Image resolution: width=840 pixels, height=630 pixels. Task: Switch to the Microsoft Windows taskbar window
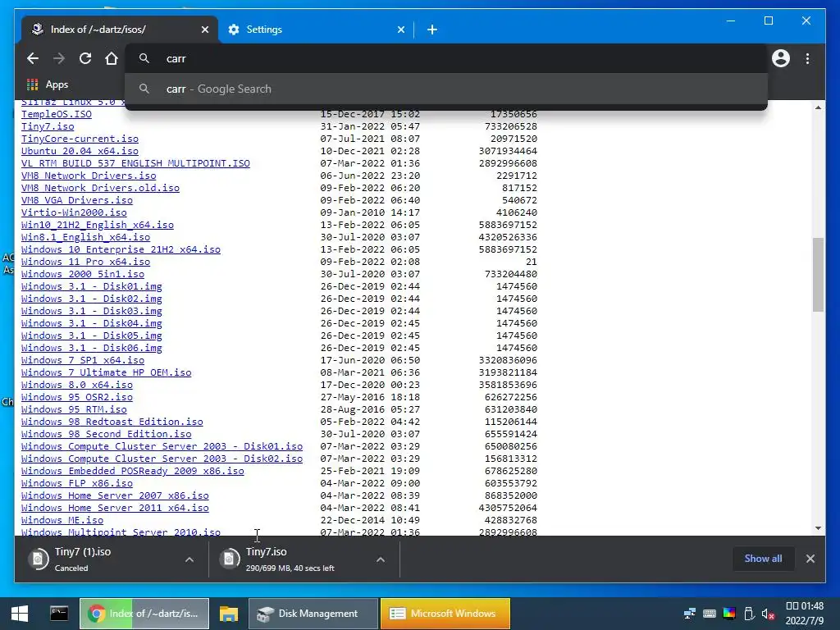pos(445,614)
